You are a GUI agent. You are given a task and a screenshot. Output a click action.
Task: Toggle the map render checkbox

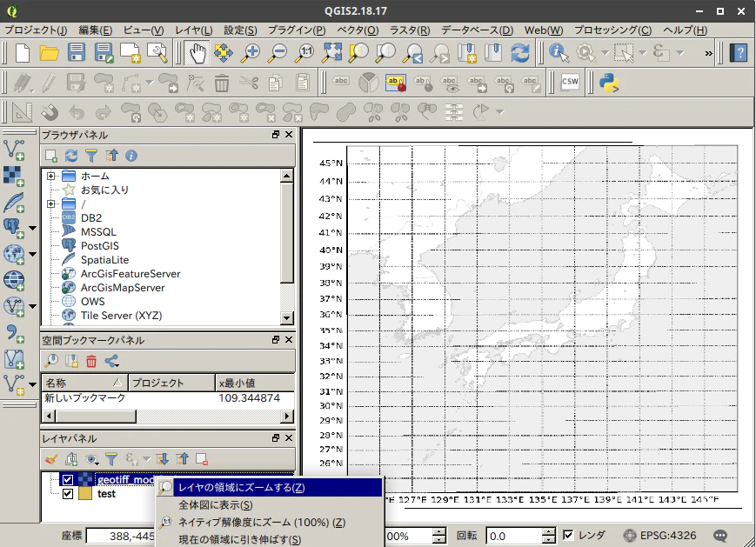tap(568, 535)
